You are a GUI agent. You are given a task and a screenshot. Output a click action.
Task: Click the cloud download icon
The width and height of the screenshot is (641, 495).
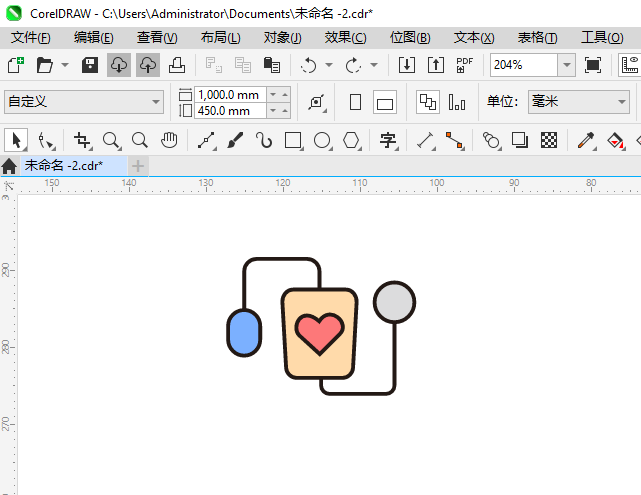[x=119, y=65]
